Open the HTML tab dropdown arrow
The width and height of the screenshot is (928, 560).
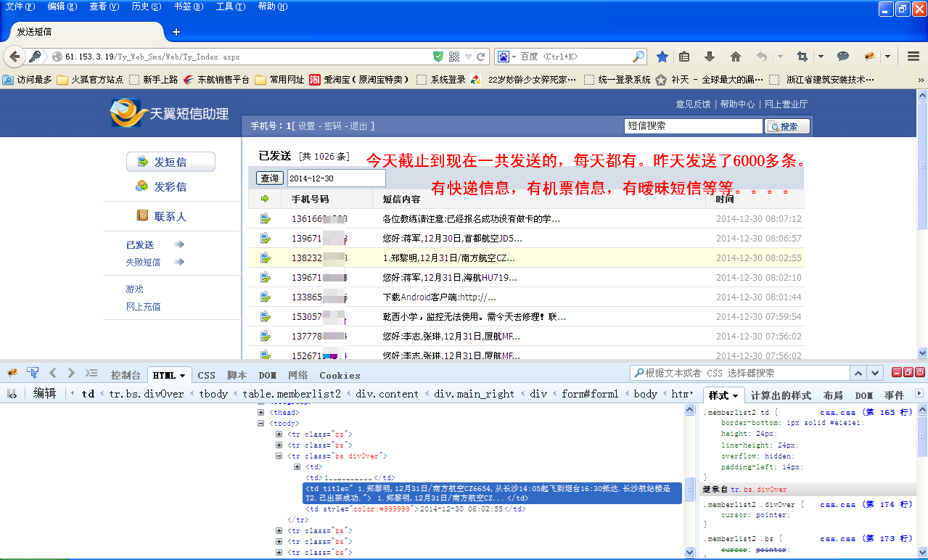click(x=182, y=376)
